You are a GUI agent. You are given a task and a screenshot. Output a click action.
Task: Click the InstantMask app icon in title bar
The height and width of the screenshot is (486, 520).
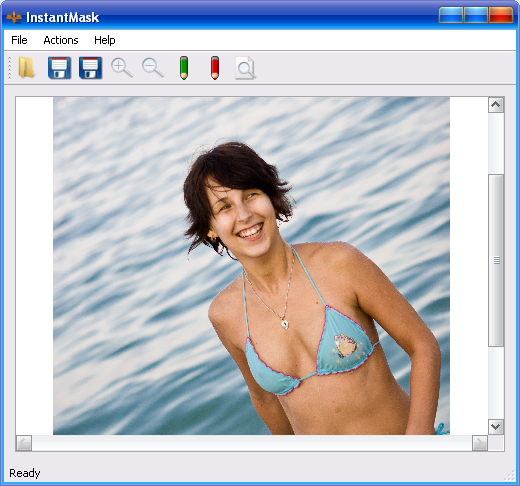pyautogui.click(x=14, y=17)
